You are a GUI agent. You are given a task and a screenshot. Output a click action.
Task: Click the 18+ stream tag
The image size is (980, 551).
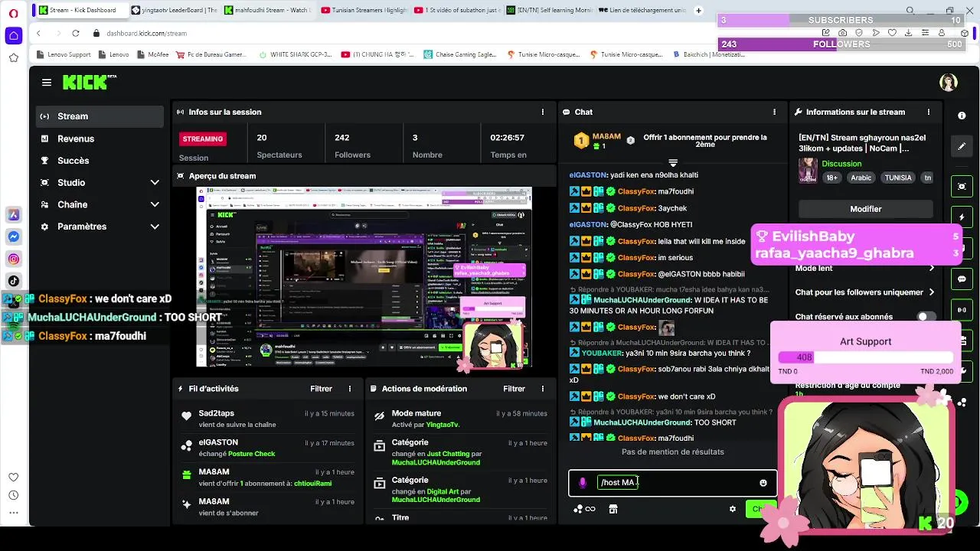click(x=832, y=178)
